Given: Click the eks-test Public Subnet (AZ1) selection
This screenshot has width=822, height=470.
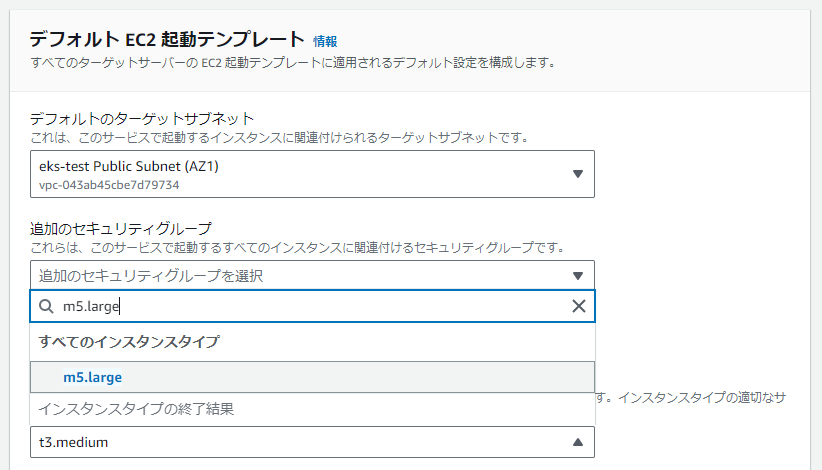Looking at the screenshot, I should point(128,167).
